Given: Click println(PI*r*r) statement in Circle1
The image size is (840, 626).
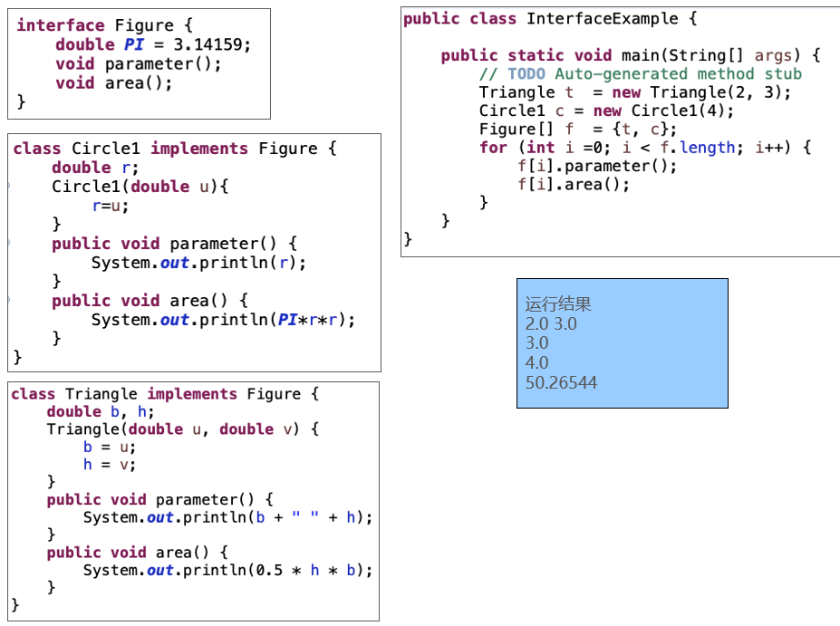Looking at the screenshot, I should (x=223, y=320).
